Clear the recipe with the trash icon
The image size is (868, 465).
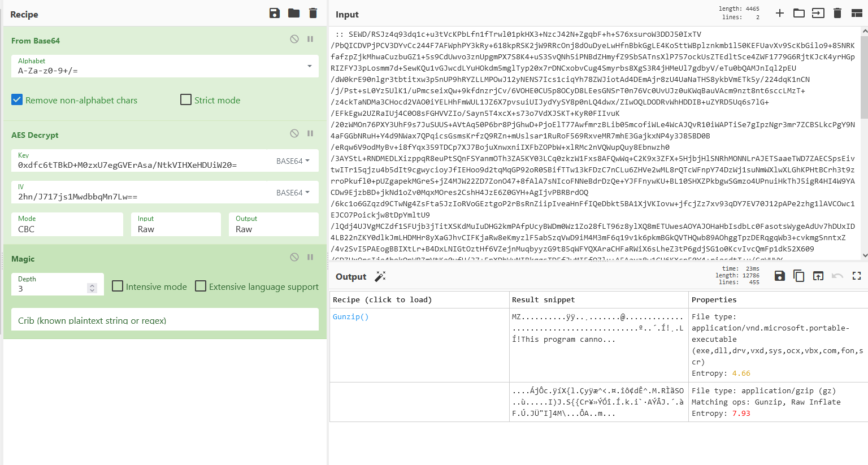(x=313, y=13)
